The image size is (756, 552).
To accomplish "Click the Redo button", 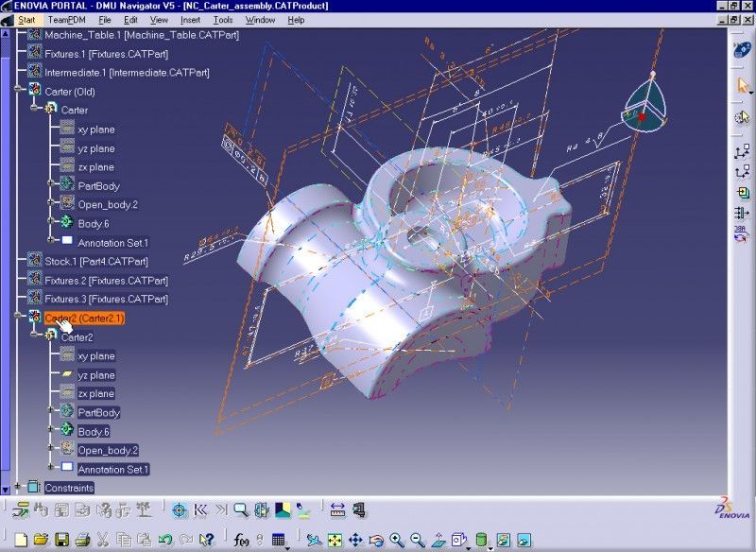I will 184,539.
